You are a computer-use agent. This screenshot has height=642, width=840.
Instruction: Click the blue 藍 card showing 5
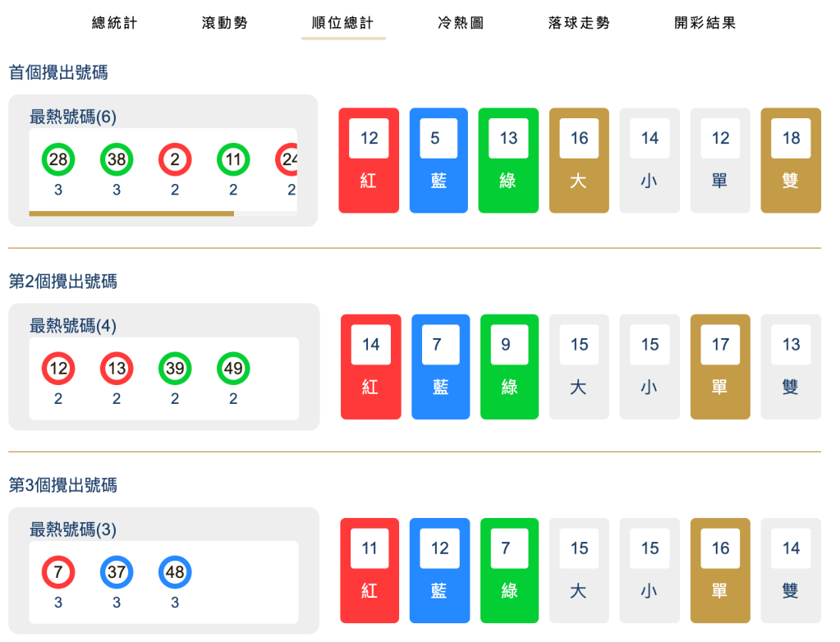click(x=438, y=160)
